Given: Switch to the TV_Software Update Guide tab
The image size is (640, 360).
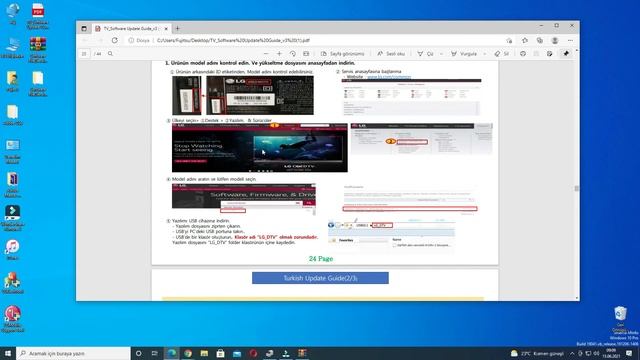Looking at the screenshot, I should coord(131,29).
